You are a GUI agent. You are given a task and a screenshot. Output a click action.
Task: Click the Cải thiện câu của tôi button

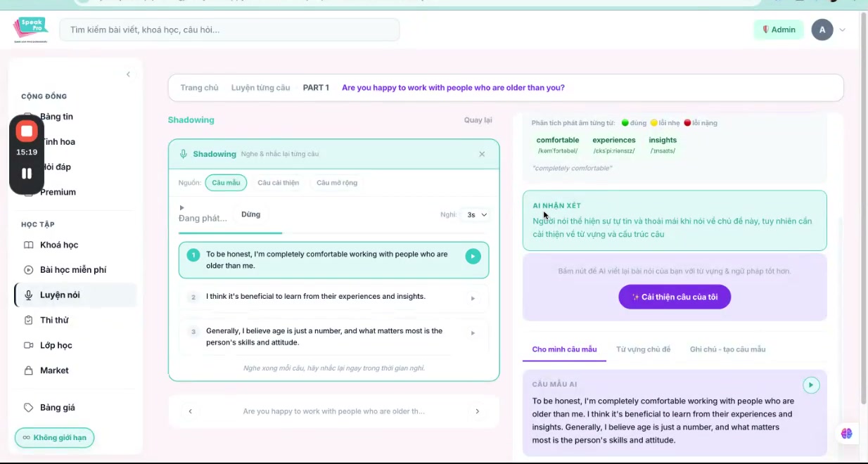coord(675,297)
